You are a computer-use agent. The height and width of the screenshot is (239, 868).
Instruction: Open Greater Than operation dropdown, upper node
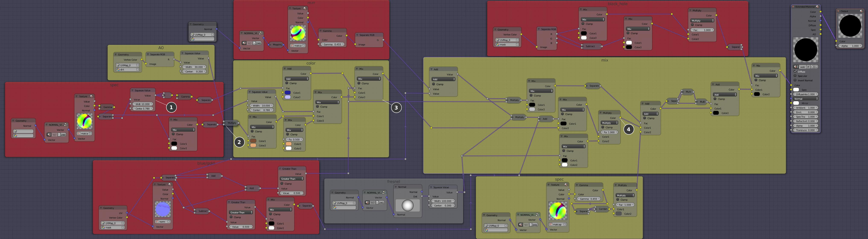click(292, 179)
